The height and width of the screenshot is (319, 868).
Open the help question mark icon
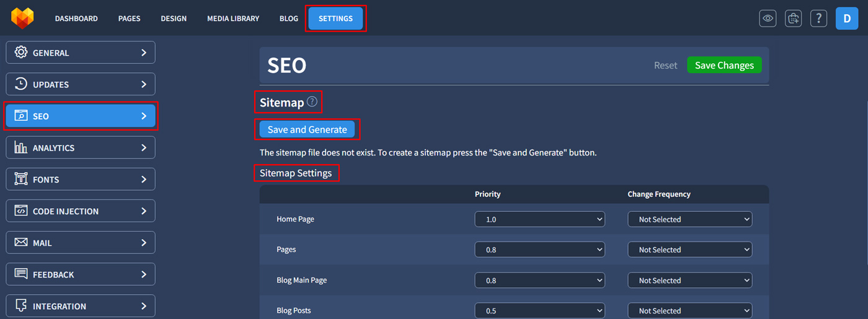[818, 19]
